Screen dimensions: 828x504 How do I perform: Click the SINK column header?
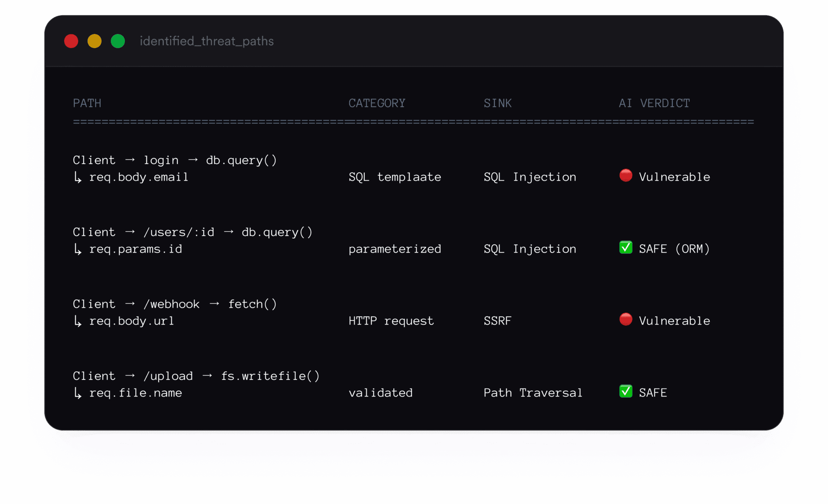[498, 103]
